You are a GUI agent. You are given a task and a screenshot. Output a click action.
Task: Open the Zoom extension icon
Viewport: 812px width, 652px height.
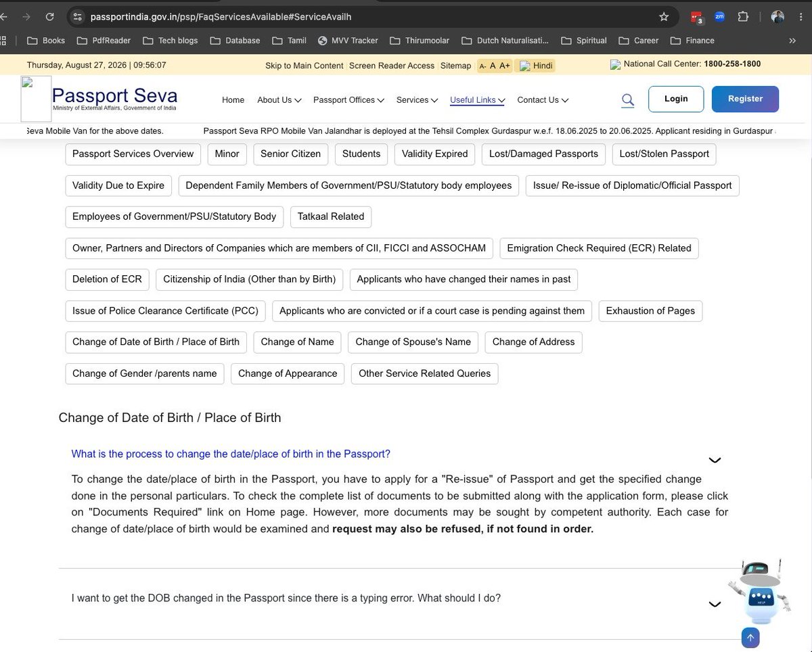[719, 17]
